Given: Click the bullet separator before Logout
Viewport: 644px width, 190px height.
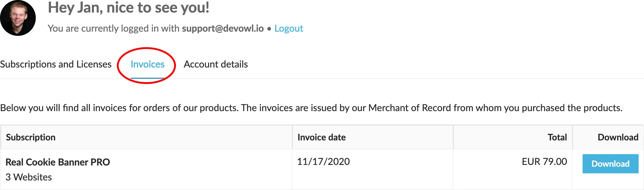Looking at the screenshot, I should (x=269, y=29).
